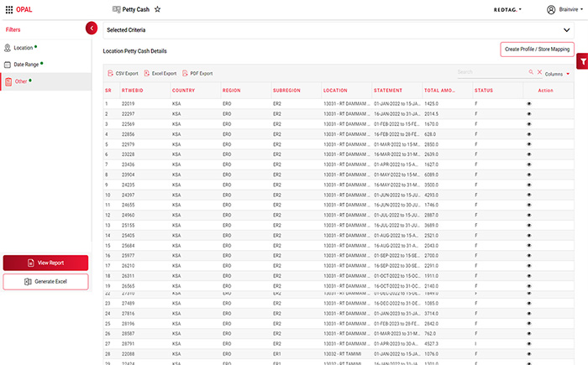Screen dimensions: 588x365
Task: Click the eye icon for row 18 (26311)
Action: (529, 276)
